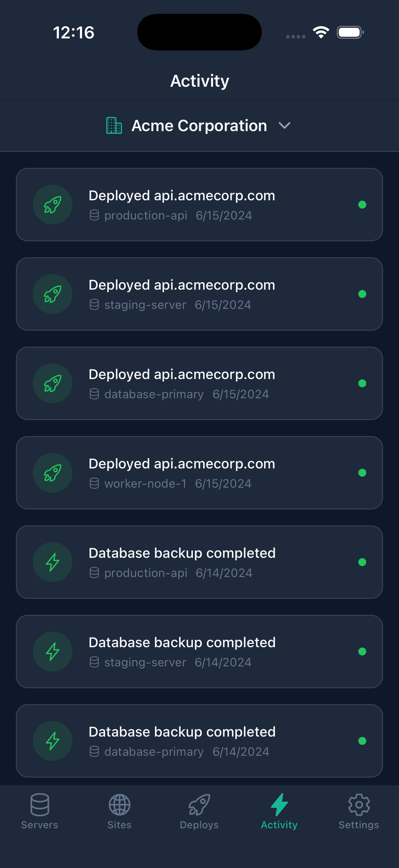Tap the rocket icon on staging-server deployment
The image size is (399, 868).
(x=53, y=294)
